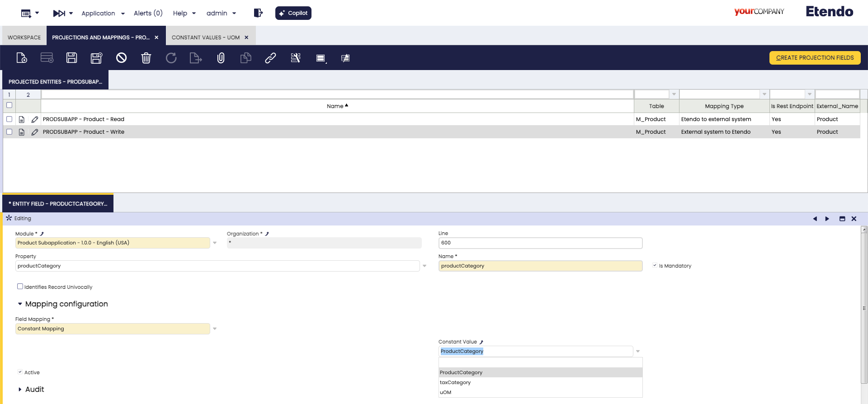Go to next entity field record
This screenshot has height=404, width=868.
coord(827,219)
